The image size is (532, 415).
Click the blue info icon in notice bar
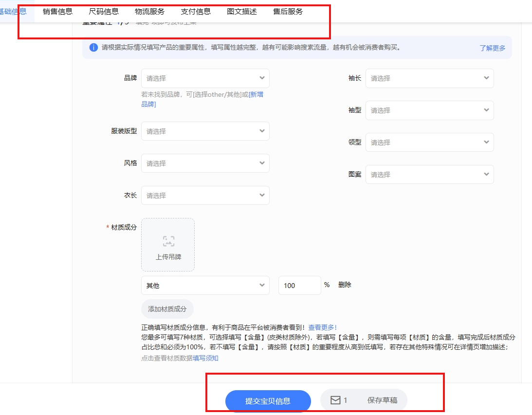point(93,48)
